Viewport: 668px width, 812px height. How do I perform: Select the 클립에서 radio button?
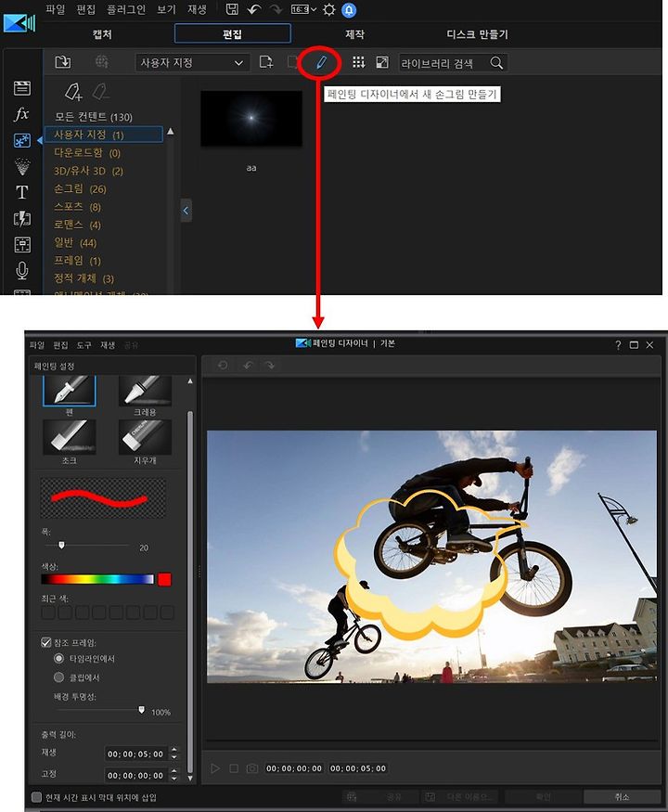coord(58,677)
